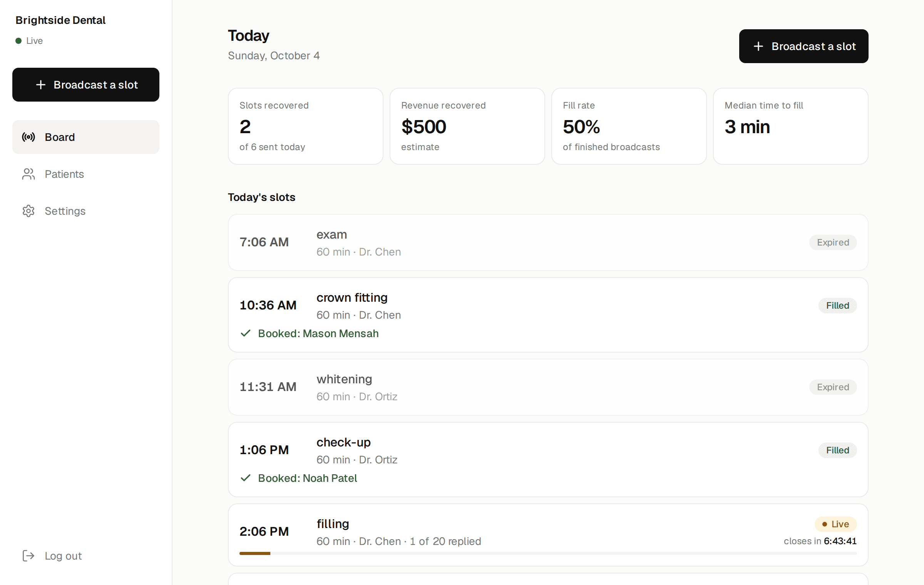The image size is (924, 585).
Task: Click the checkmark beside Booked: Mason Mensah
Action: tap(246, 333)
